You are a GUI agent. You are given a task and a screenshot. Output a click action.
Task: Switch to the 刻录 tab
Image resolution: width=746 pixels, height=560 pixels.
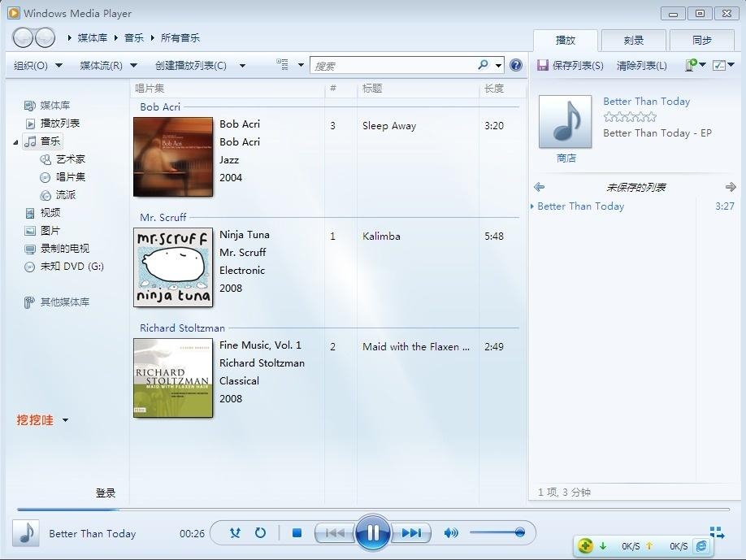click(633, 41)
